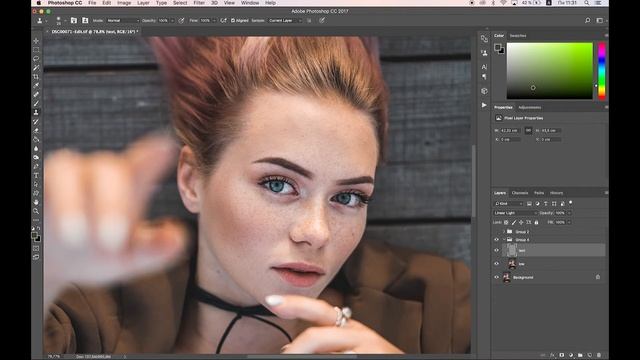Open the 3D collapsed panel icon
640x360 pixels.
484,91
